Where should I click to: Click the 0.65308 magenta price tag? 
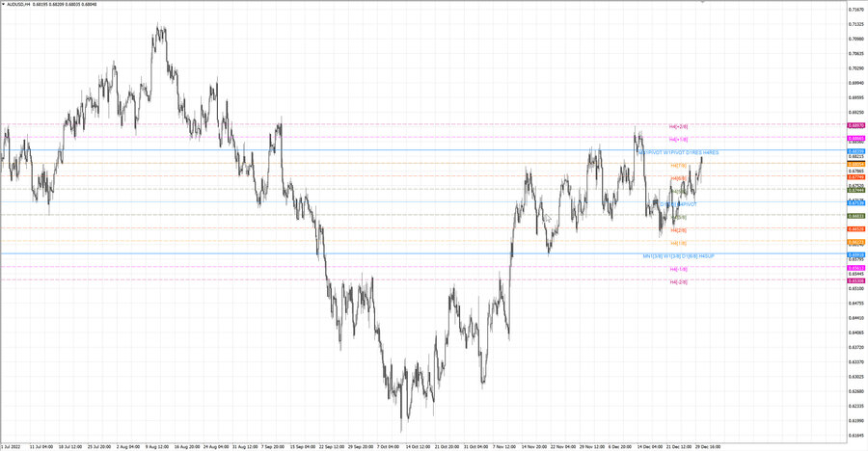pos(855,280)
